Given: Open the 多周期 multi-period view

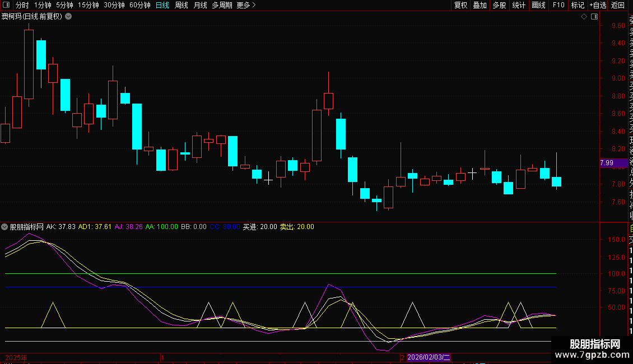Looking at the screenshot, I should click(222, 5).
